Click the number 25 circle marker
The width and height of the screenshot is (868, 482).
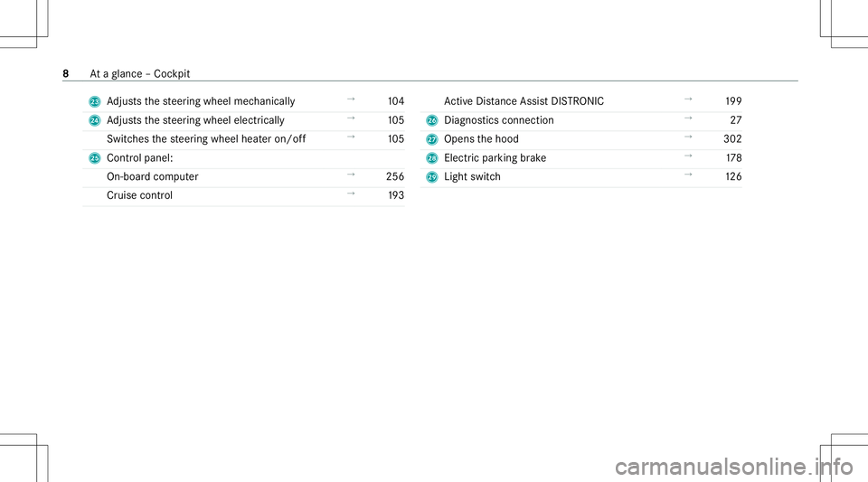[x=95, y=158]
